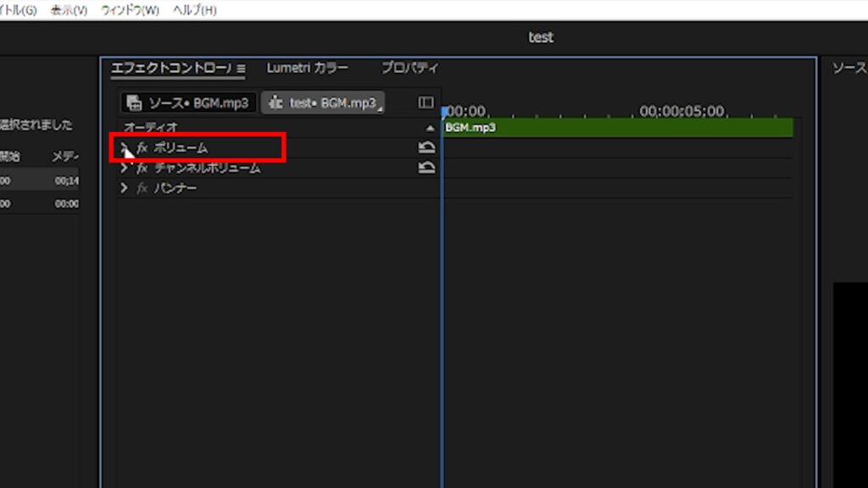Switch to the プロパティ tab
868x488 pixels.
pyautogui.click(x=409, y=68)
